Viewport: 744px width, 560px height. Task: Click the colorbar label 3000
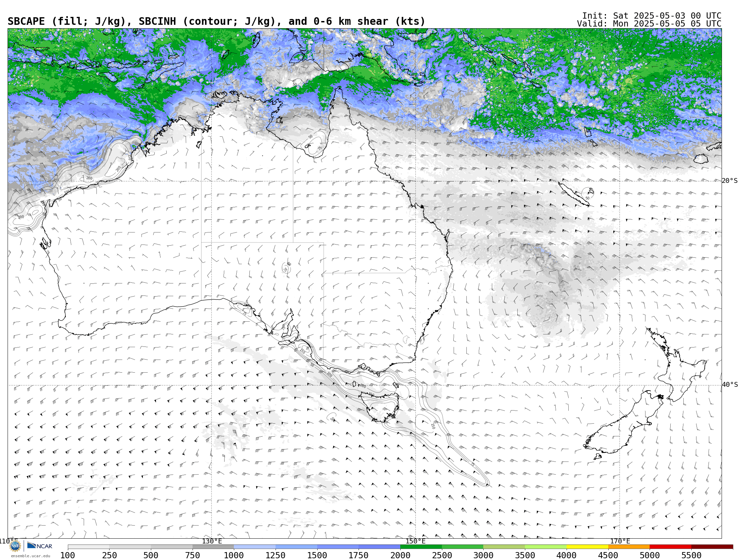[484, 556]
